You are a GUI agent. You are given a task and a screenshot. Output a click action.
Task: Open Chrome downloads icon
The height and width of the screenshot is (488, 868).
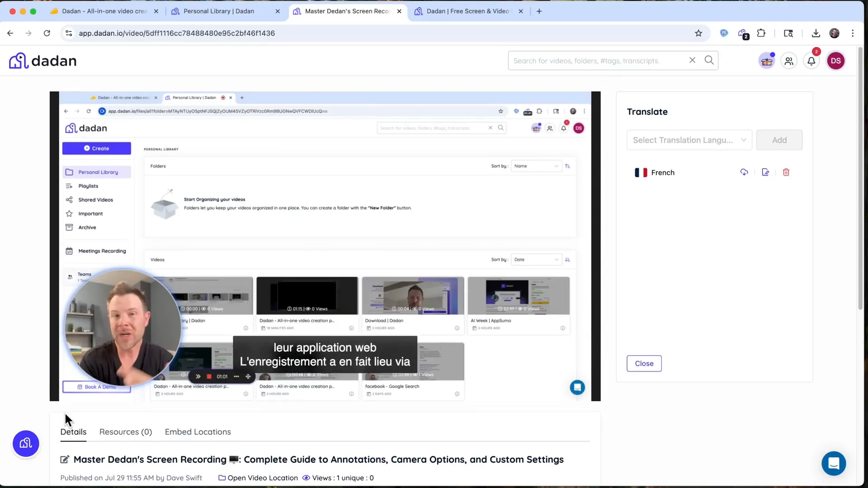coord(816,33)
